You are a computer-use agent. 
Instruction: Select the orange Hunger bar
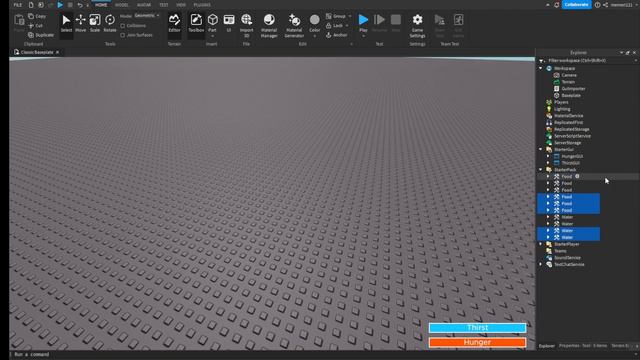(477, 342)
